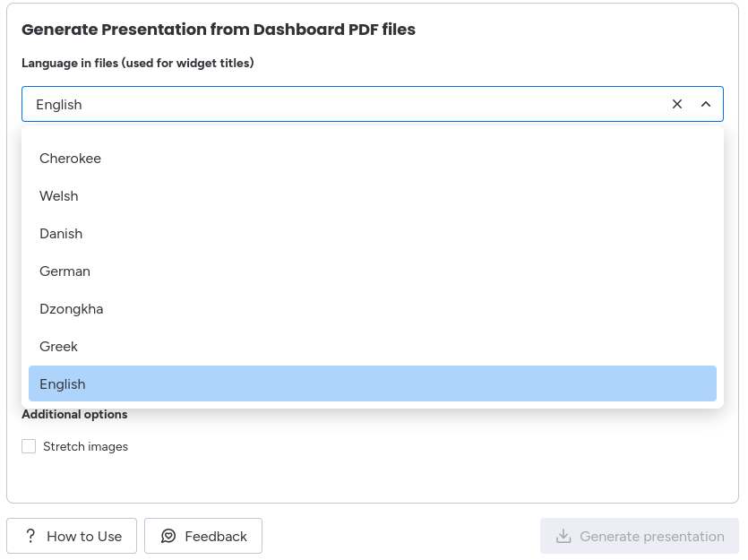Select the highlighted English option
Image resolution: width=748 pixels, height=560 pixels.
click(63, 384)
